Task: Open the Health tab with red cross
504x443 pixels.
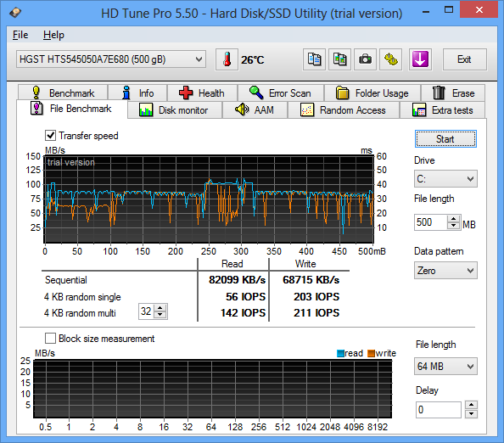Action: [202, 93]
